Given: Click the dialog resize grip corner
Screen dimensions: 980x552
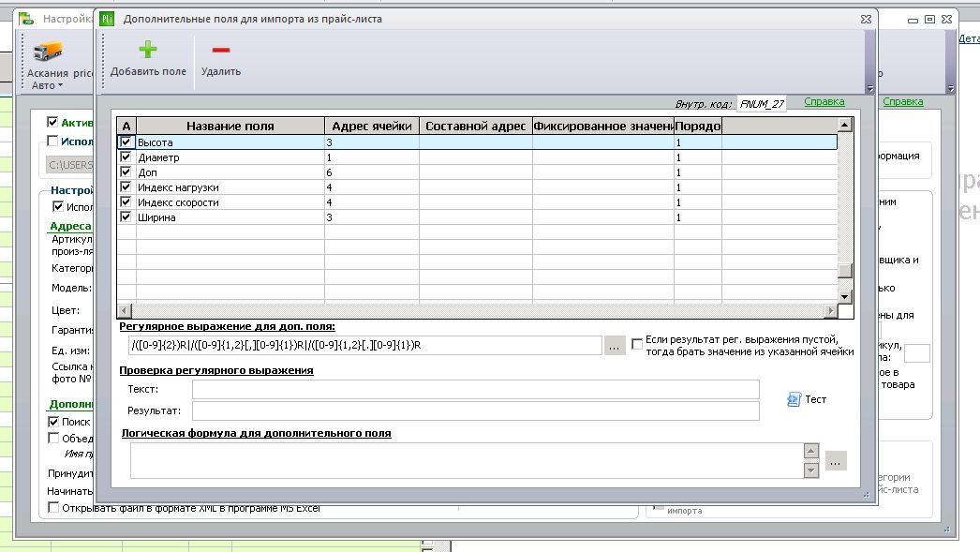Looking at the screenshot, I should point(867,495).
